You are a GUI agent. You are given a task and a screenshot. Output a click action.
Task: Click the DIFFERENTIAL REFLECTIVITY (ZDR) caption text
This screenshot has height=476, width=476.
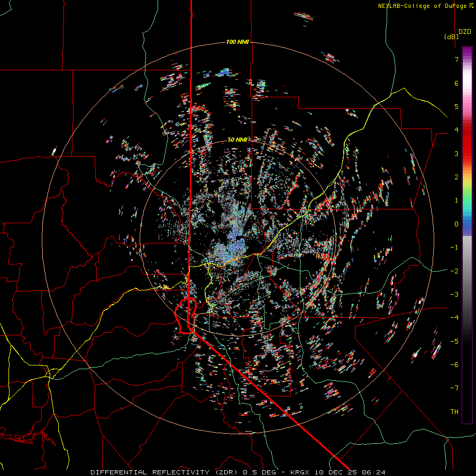point(166,472)
